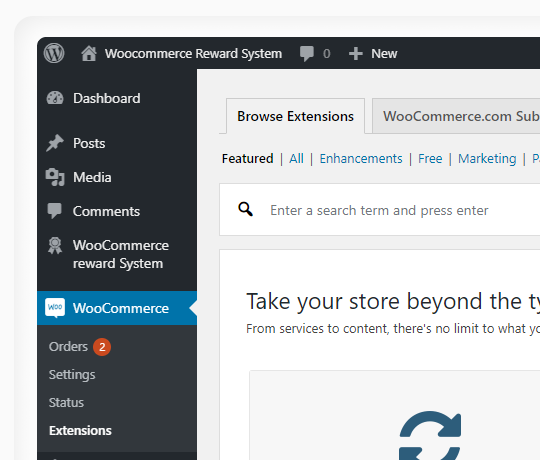Open WooCommerce reward System menu
Viewport: 540px width, 460px height.
click(x=121, y=254)
